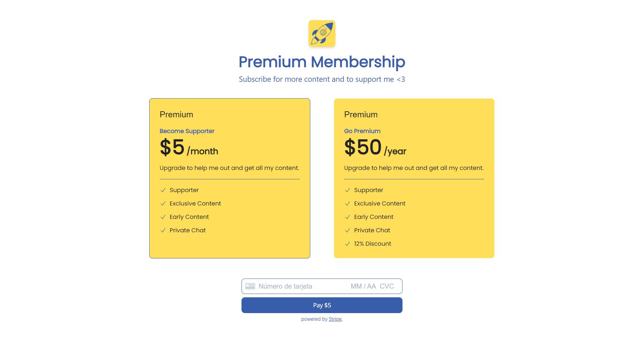Choose the Go Premium plan heading

[x=362, y=131]
